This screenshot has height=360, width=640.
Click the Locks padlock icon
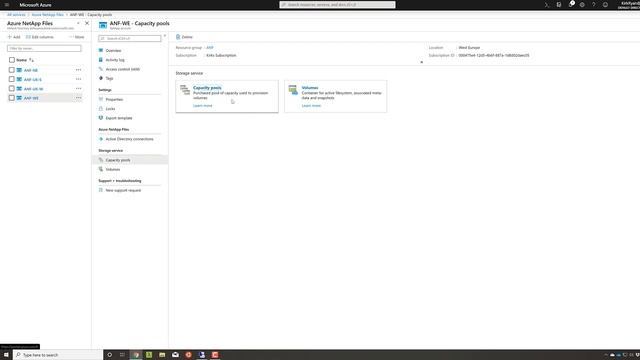tap(101, 109)
